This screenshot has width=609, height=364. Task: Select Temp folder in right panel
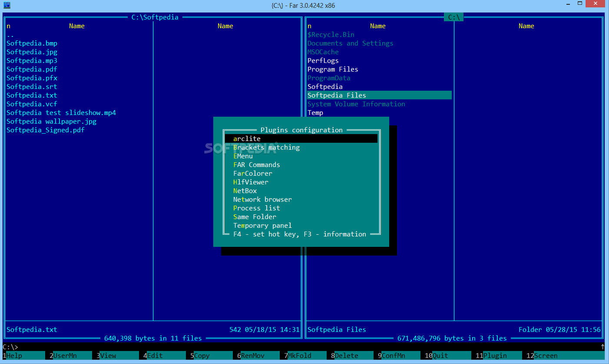[315, 112]
